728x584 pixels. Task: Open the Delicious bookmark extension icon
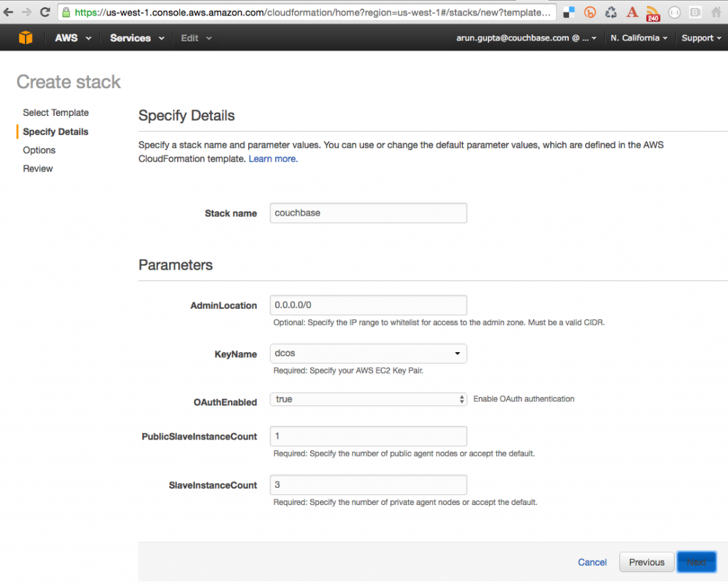[x=569, y=13]
